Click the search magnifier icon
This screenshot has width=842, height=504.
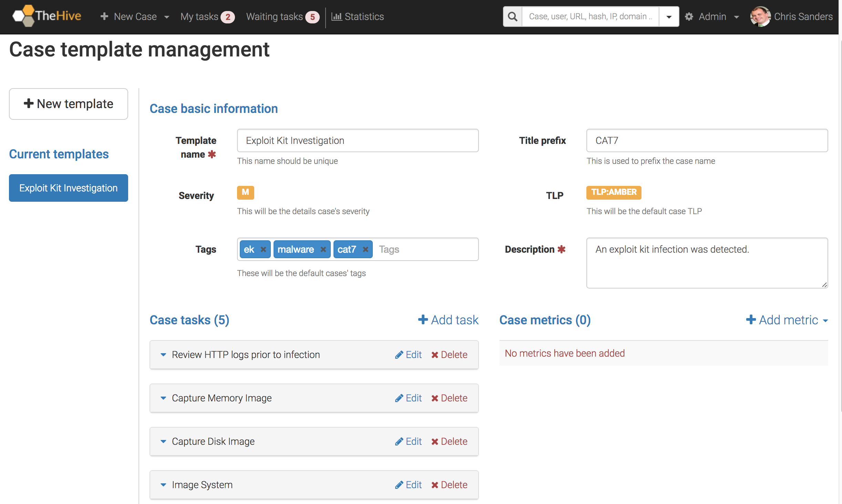click(513, 17)
